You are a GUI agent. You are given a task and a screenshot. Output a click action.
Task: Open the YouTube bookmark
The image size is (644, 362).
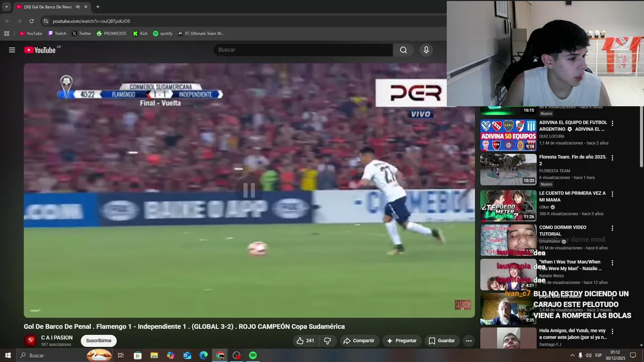coord(31,34)
